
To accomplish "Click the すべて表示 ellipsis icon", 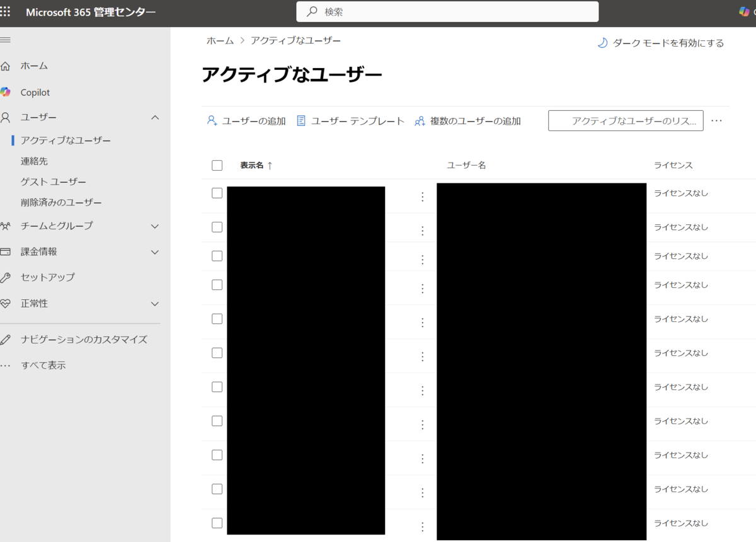I will coord(5,366).
